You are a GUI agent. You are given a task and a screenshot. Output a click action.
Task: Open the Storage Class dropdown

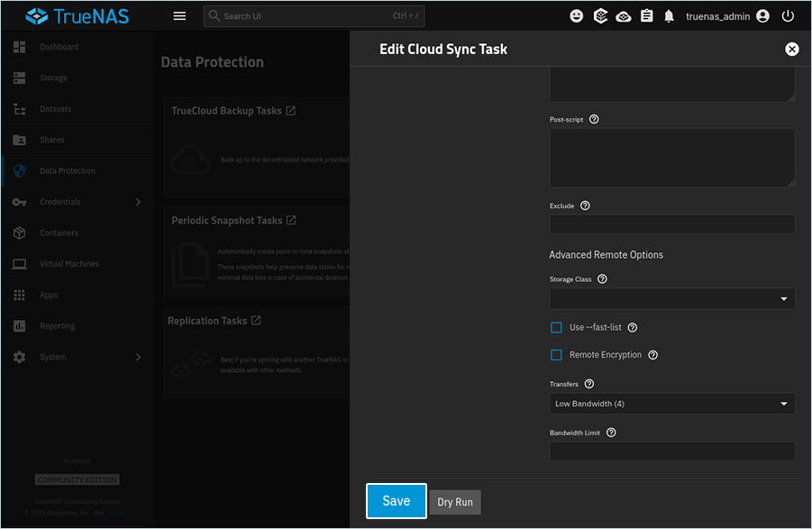pos(671,299)
